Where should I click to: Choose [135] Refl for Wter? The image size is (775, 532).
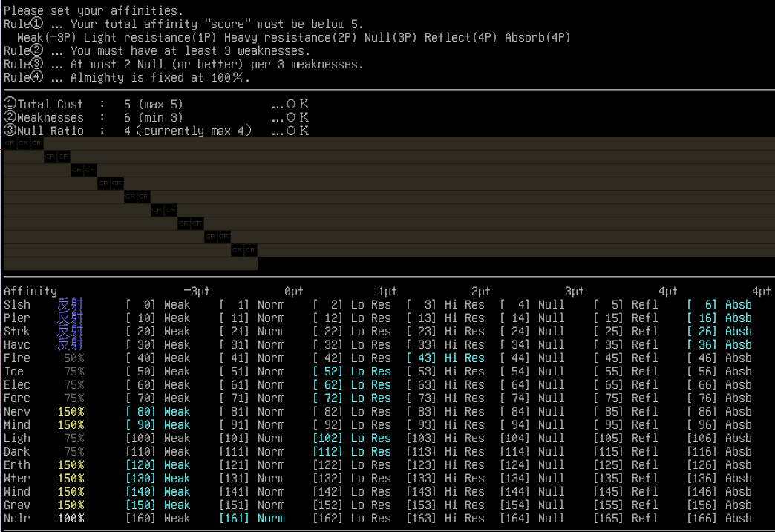626,478
